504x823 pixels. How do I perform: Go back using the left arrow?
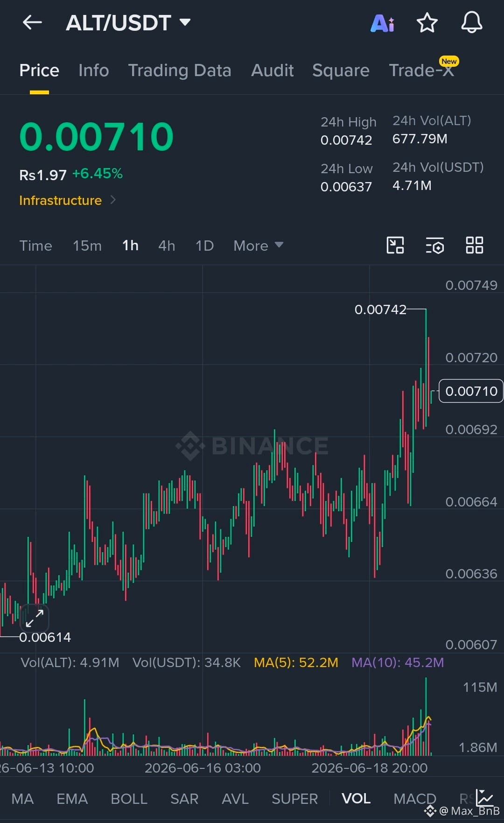[32, 22]
